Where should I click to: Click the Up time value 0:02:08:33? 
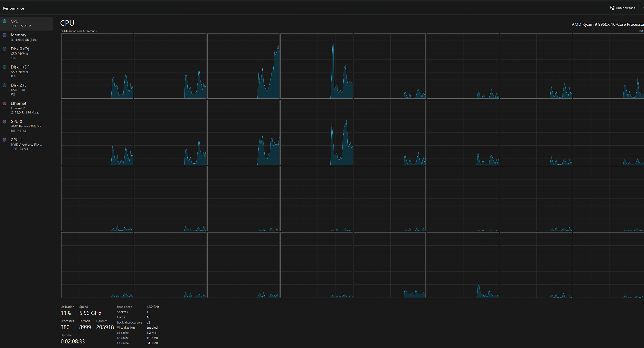(x=73, y=342)
